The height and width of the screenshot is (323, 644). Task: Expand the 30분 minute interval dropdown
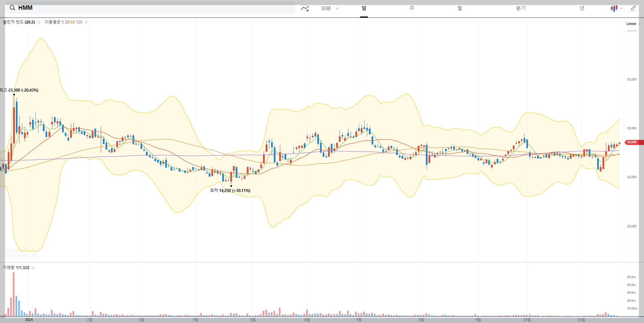329,8
